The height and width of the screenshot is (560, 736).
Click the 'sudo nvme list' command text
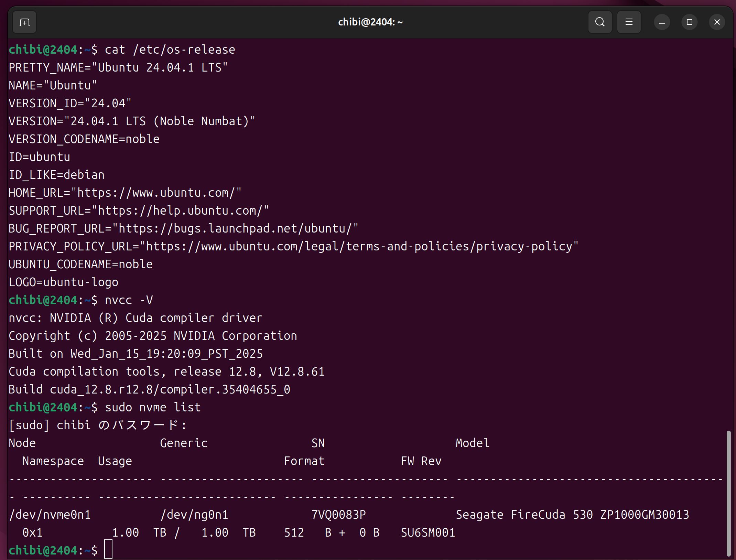point(153,408)
